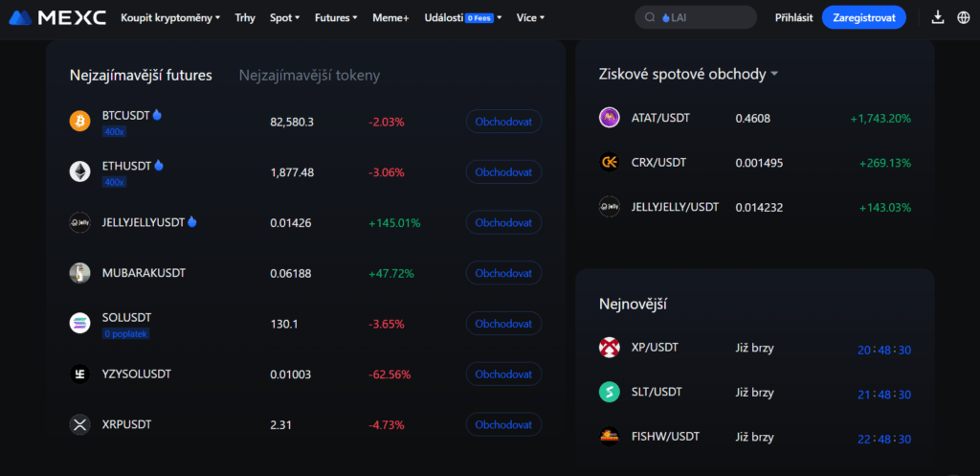Screen dimensions: 980x476
Task: Click Obchodovat button for BTCUSDT
Action: point(503,122)
